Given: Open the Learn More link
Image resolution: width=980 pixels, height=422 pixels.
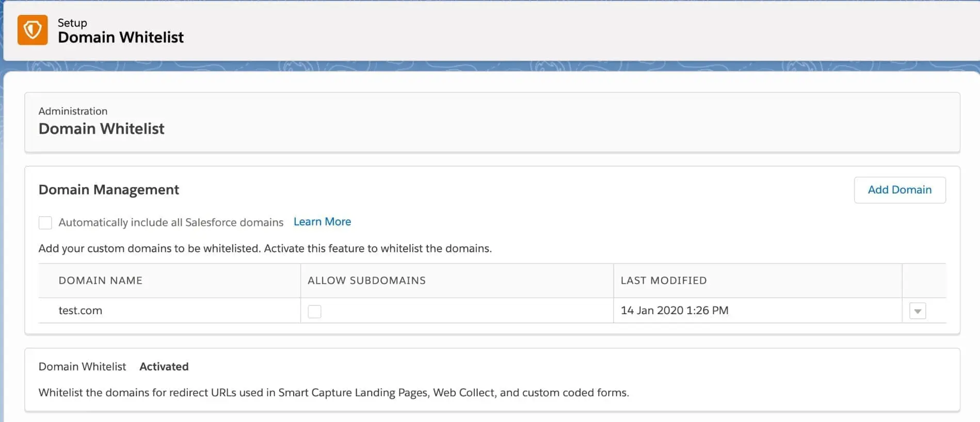Looking at the screenshot, I should 322,222.
